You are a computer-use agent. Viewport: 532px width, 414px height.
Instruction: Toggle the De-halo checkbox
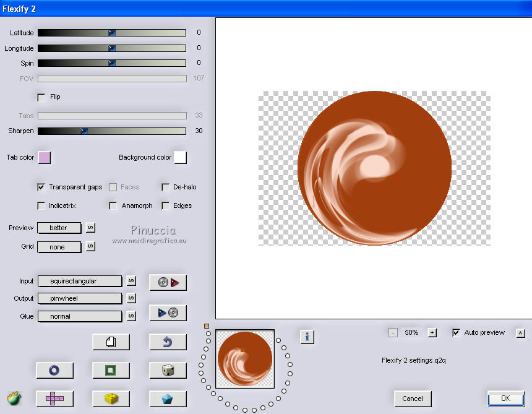(x=166, y=187)
